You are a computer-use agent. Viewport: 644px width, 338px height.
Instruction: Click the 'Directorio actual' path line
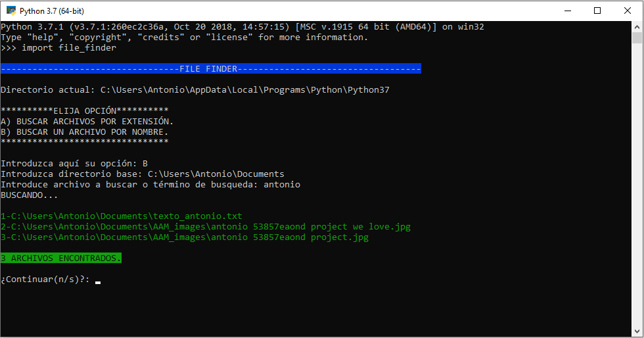195,90
